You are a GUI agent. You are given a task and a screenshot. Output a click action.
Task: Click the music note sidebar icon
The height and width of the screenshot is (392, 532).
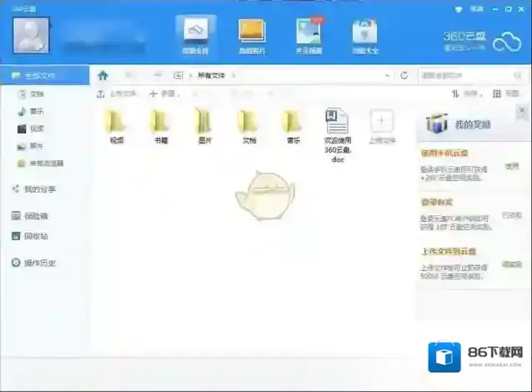22,111
